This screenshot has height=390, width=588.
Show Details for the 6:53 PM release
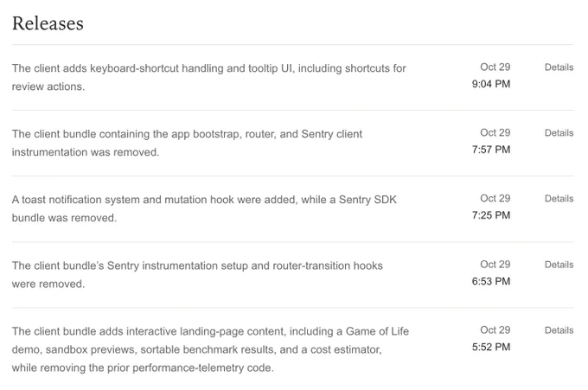[x=559, y=265]
